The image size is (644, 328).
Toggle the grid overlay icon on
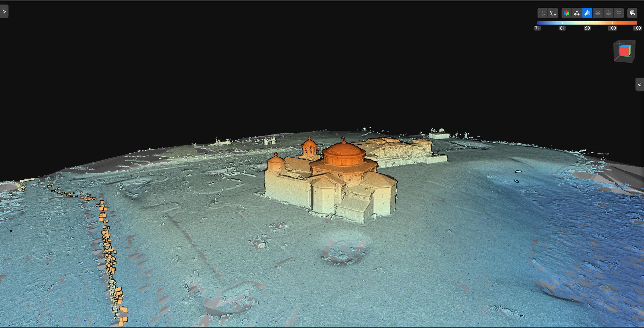click(632, 13)
